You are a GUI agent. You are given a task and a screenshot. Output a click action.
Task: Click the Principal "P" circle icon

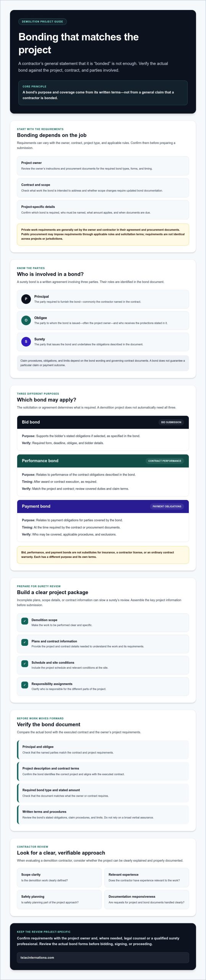26,299
